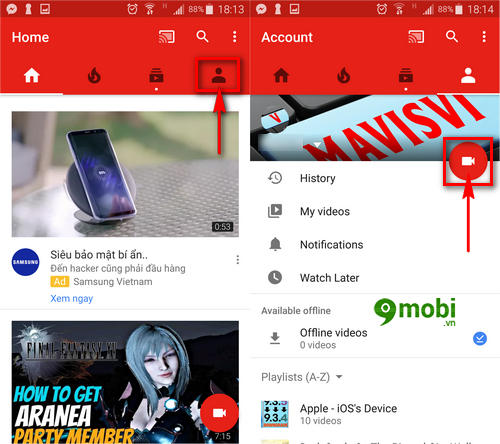Tap Wi-Fi icon in right status bar
Image resolution: width=500 pixels, height=444 pixels.
point(399,9)
